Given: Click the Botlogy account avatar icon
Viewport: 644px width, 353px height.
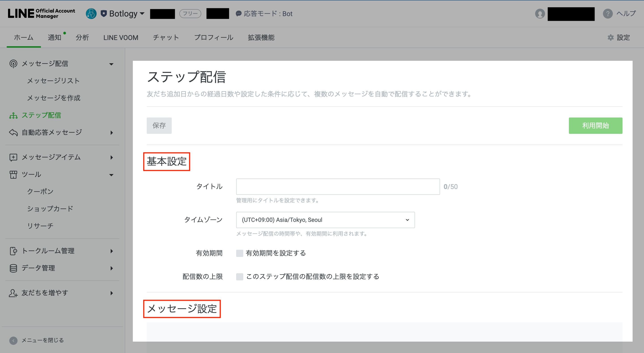Looking at the screenshot, I should click(91, 13).
